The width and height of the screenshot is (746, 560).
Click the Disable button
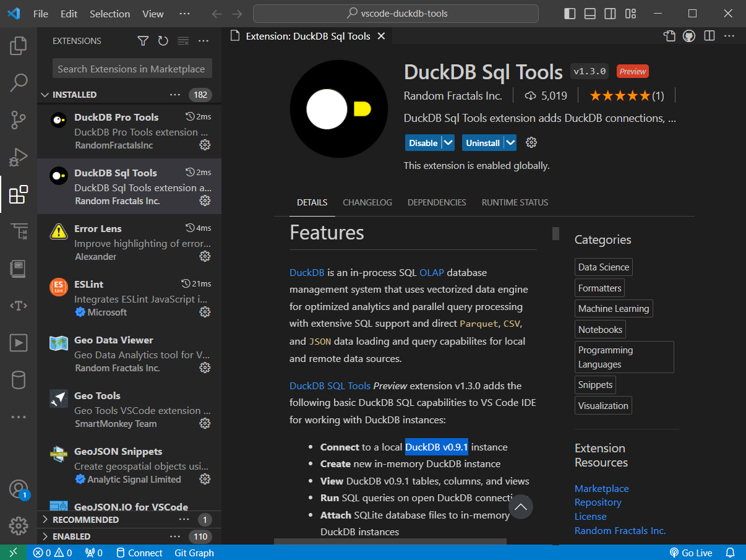pos(423,143)
